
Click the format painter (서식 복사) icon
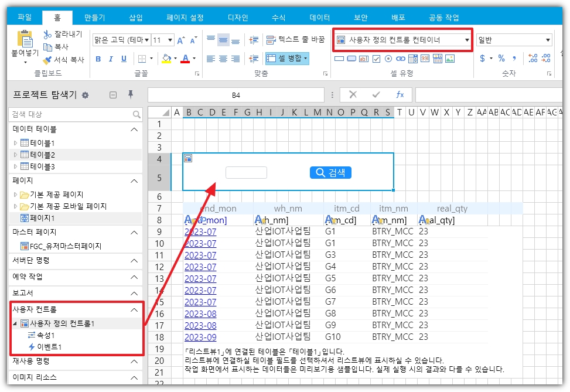pos(48,60)
